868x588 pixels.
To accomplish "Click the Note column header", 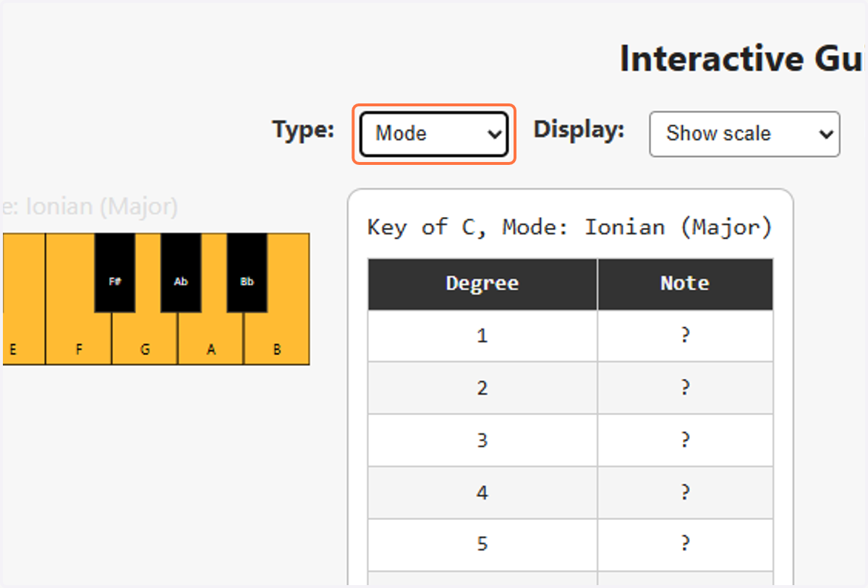I will (x=685, y=284).
